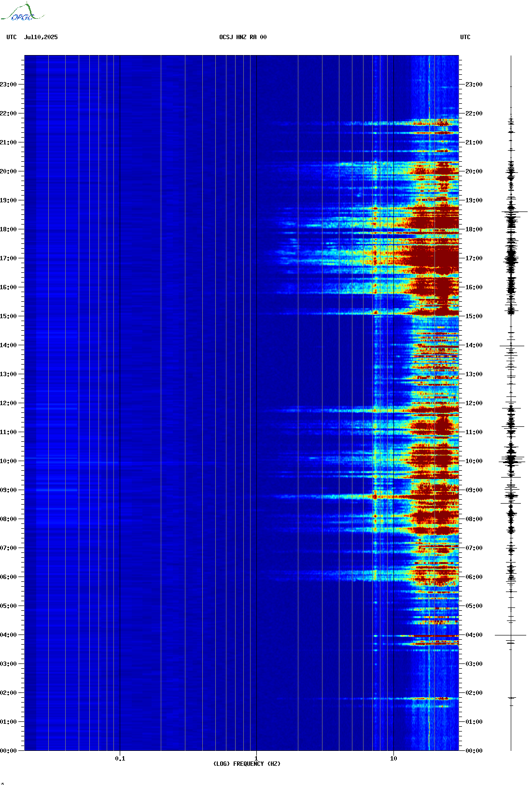Click the right '19:00' time label
Image resolution: width=532 pixels, height=789 pixels.
474,200
